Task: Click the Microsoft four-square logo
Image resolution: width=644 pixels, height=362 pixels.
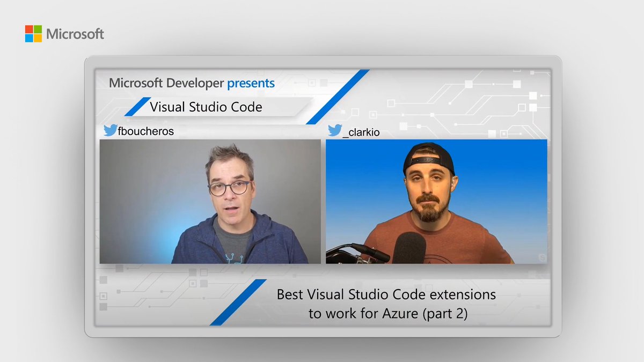Action: 33,34
